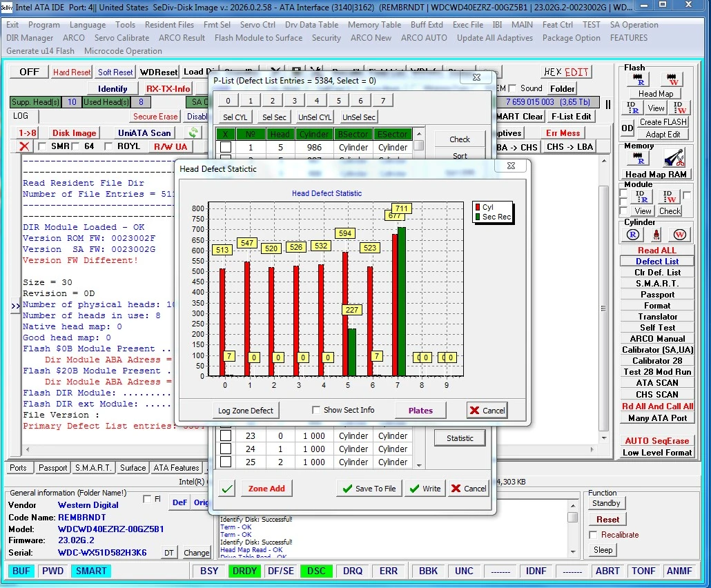Click the Defect List button
711x588 pixels.
656,262
